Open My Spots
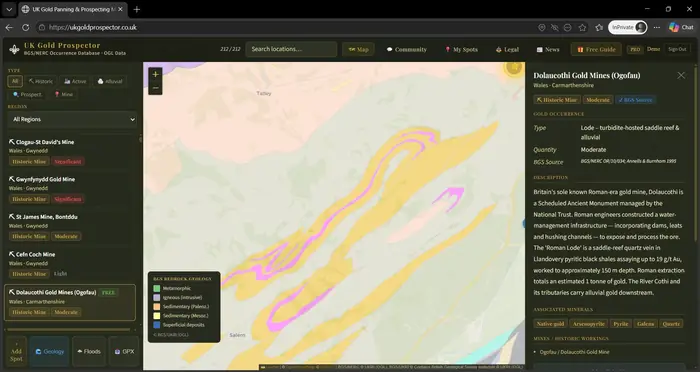The height and width of the screenshot is (372, 700). [x=461, y=50]
